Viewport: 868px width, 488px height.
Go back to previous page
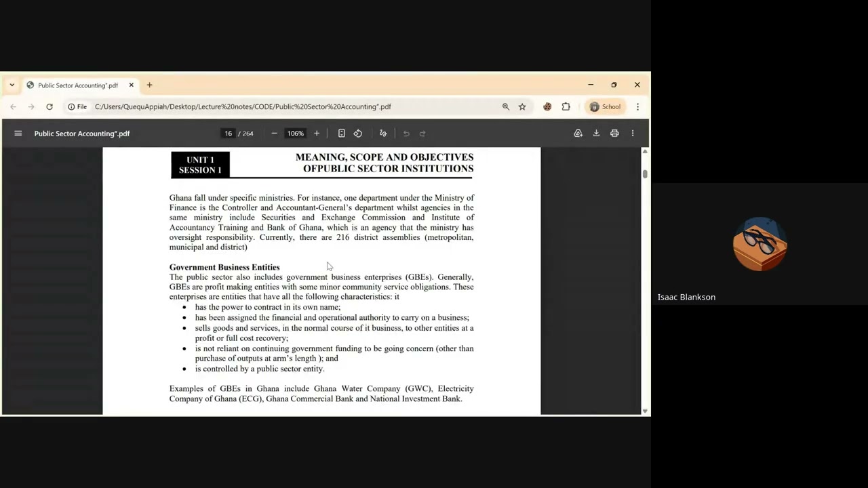pos(13,106)
